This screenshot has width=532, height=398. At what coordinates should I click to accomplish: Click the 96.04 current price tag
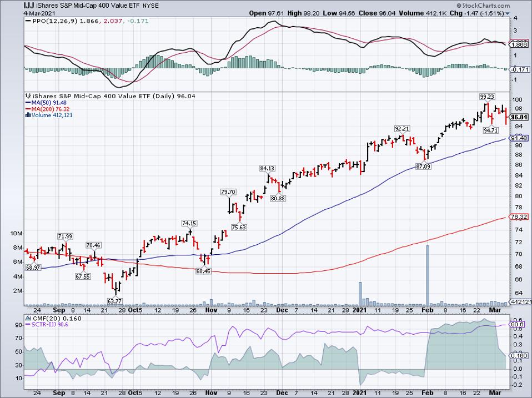pos(518,117)
